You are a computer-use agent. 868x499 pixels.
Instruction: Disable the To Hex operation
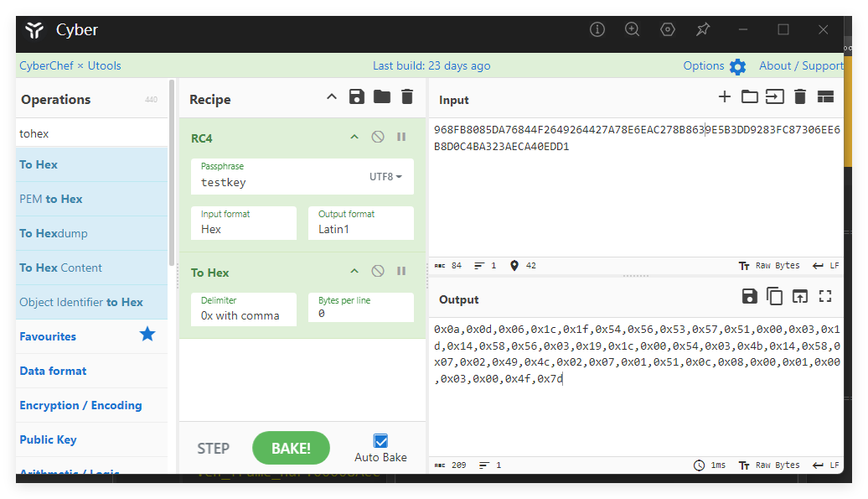[378, 271]
